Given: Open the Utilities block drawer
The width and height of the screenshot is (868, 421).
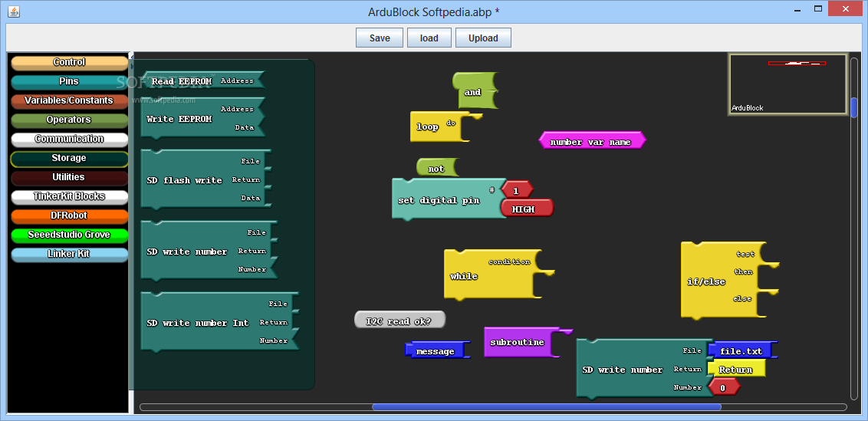Looking at the screenshot, I should click(69, 177).
